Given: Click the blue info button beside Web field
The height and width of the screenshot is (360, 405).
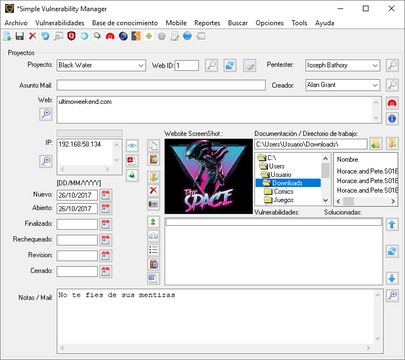Looking at the screenshot, I should [392, 118].
